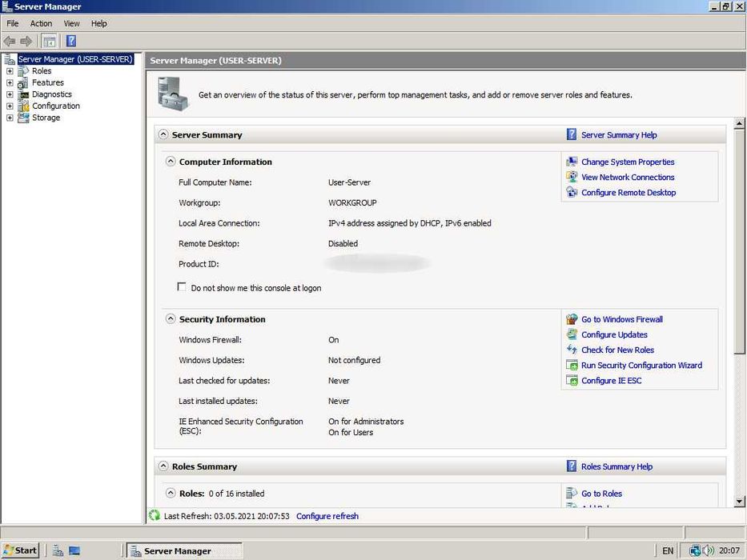The width and height of the screenshot is (747, 560).
Task: Open the View Network Connections link
Action: tap(628, 177)
